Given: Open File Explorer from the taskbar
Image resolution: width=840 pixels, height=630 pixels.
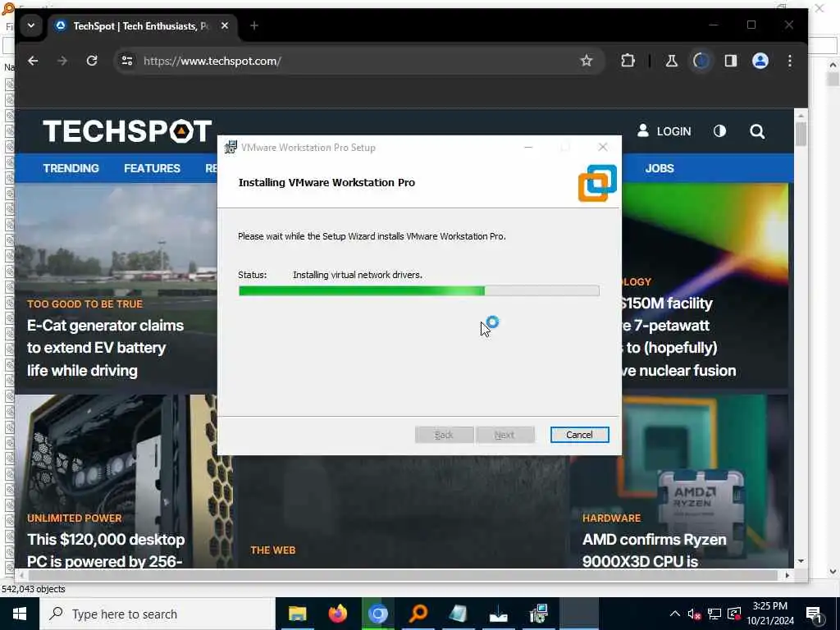Looking at the screenshot, I should [297, 614].
